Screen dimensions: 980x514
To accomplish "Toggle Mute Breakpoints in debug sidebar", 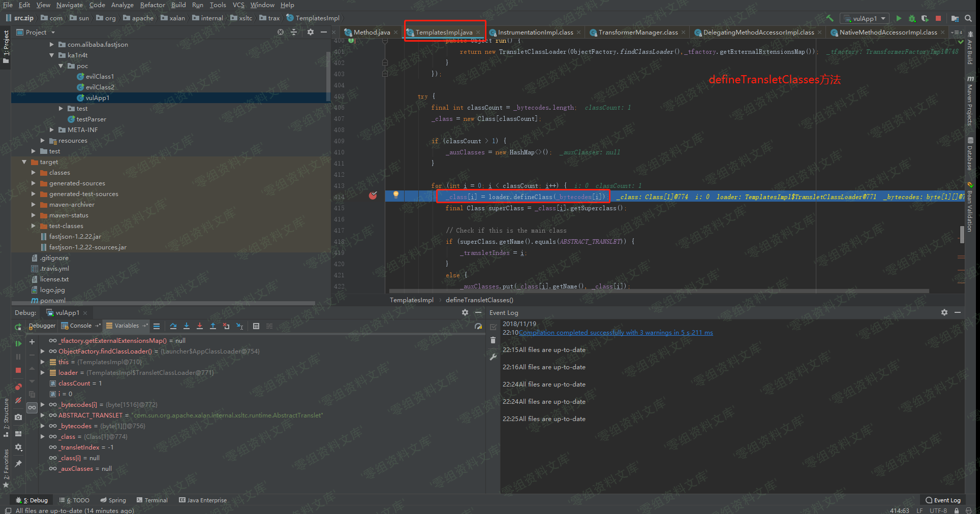I will (x=18, y=400).
